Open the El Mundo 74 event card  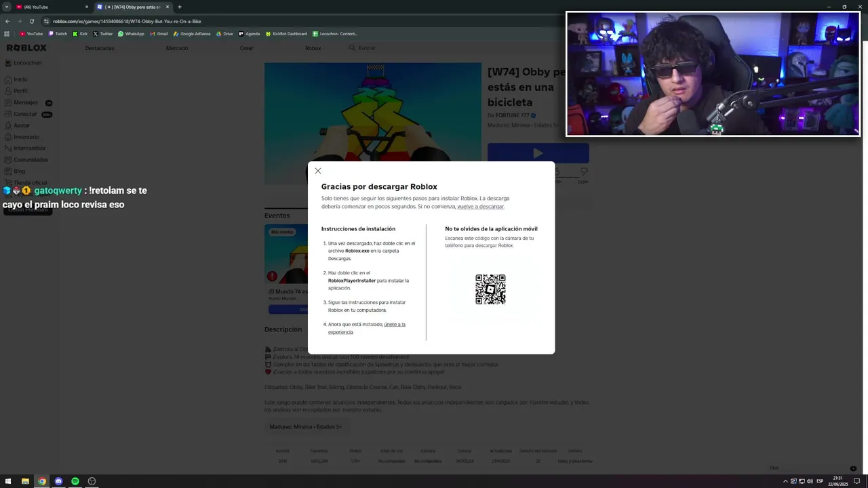[287, 268]
